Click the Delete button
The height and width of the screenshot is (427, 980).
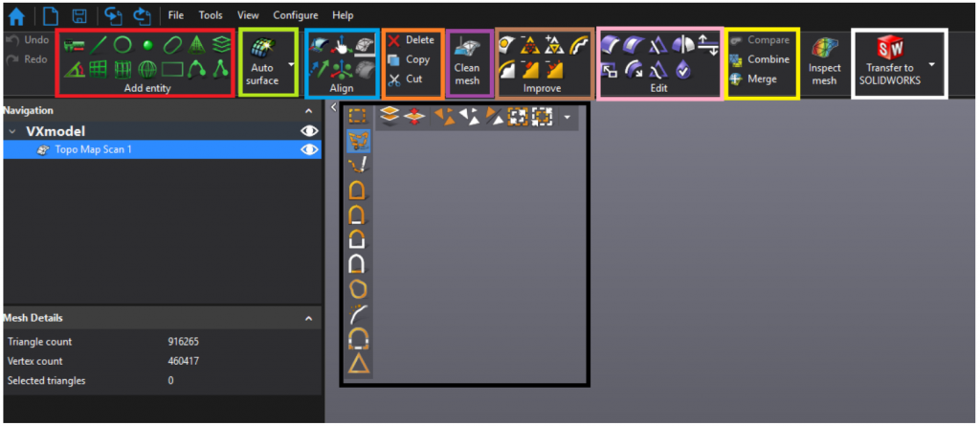click(x=410, y=40)
